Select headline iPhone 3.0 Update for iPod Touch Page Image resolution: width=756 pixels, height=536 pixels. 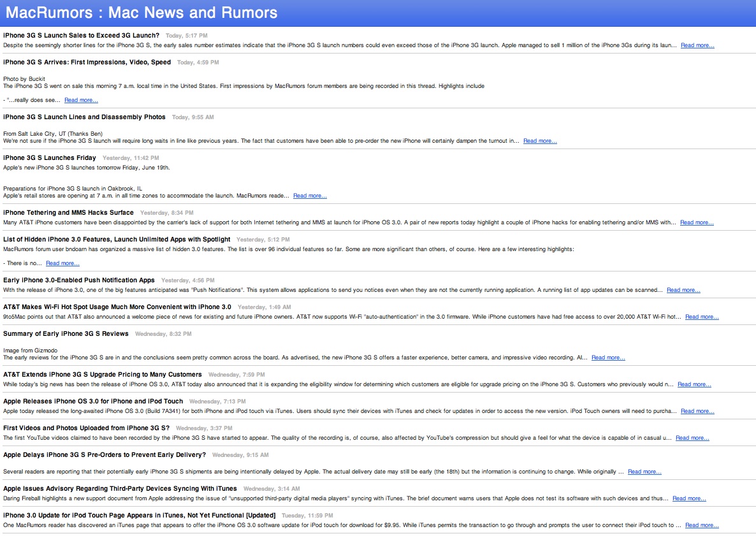140,516
